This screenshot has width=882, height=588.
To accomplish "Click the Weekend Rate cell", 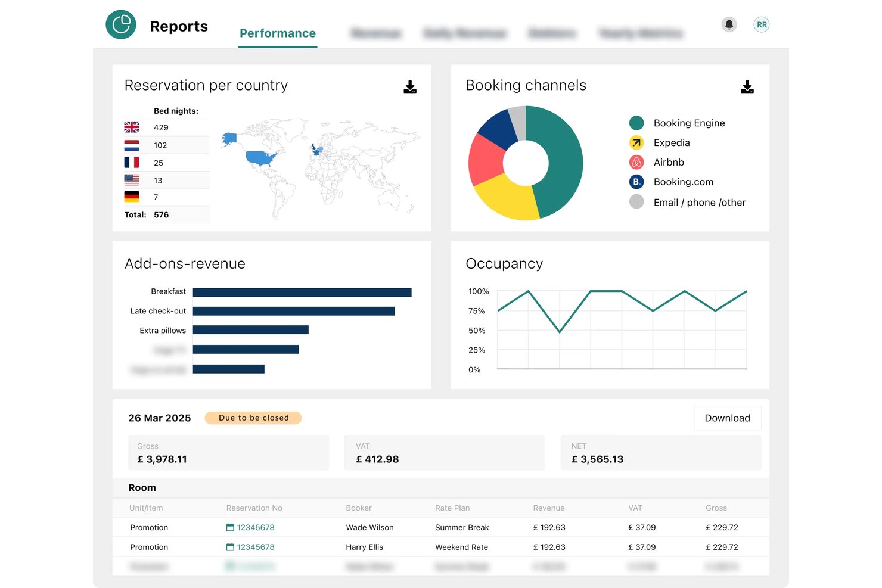I will [x=461, y=547].
